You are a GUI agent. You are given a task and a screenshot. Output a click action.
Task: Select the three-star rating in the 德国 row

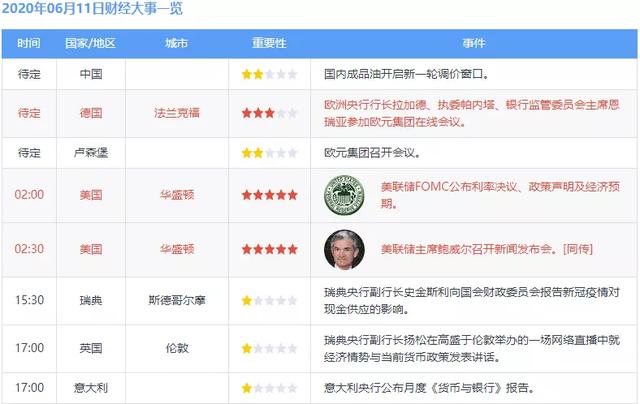pyautogui.click(x=269, y=113)
